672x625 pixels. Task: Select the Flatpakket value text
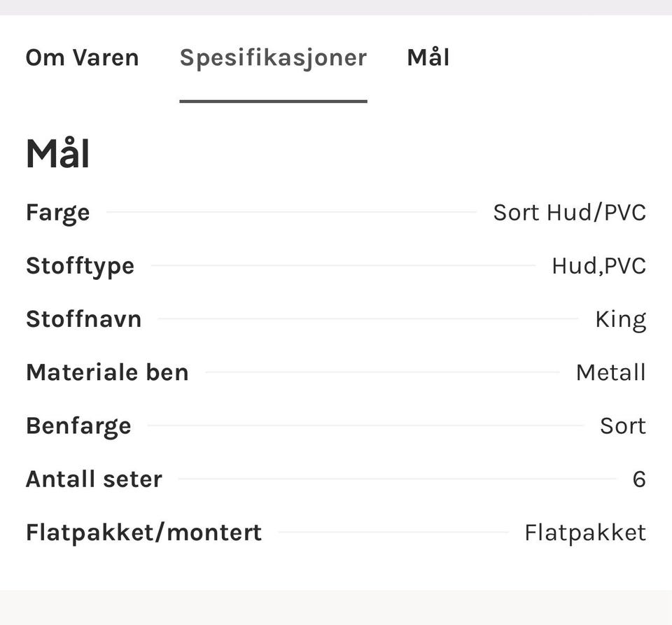pyautogui.click(x=584, y=533)
